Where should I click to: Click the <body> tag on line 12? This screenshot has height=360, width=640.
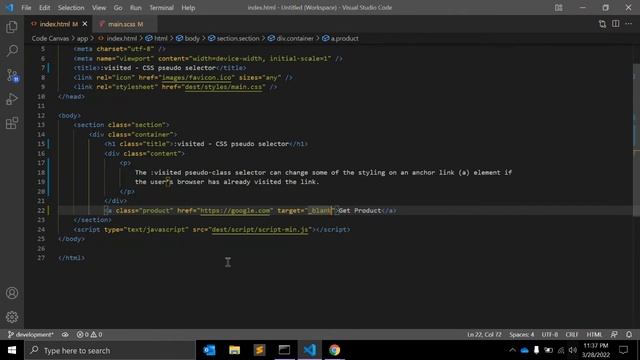69,116
